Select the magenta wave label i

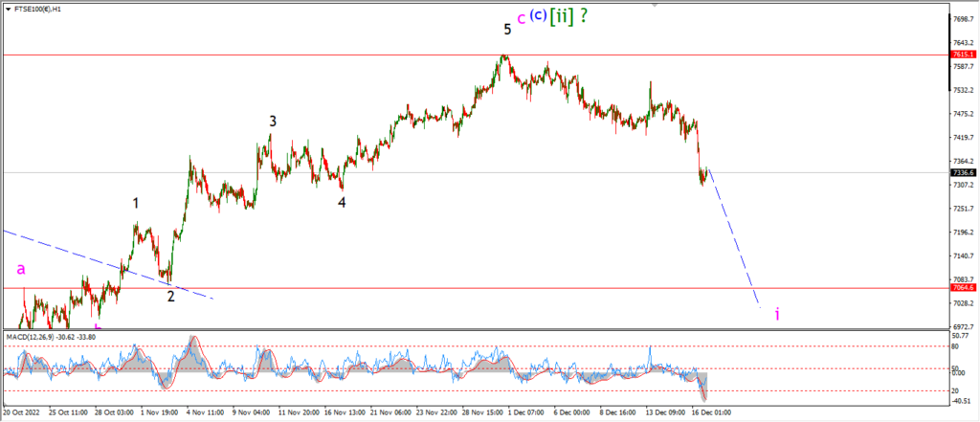[777, 315]
